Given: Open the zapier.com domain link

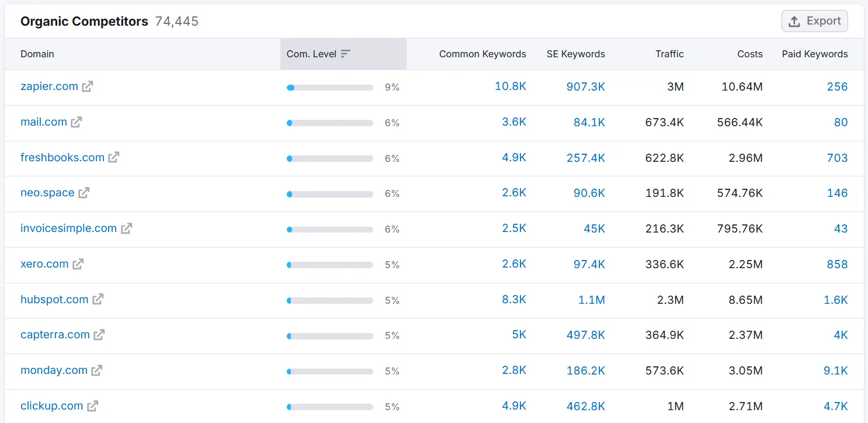Looking at the screenshot, I should (x=49, y=86).
